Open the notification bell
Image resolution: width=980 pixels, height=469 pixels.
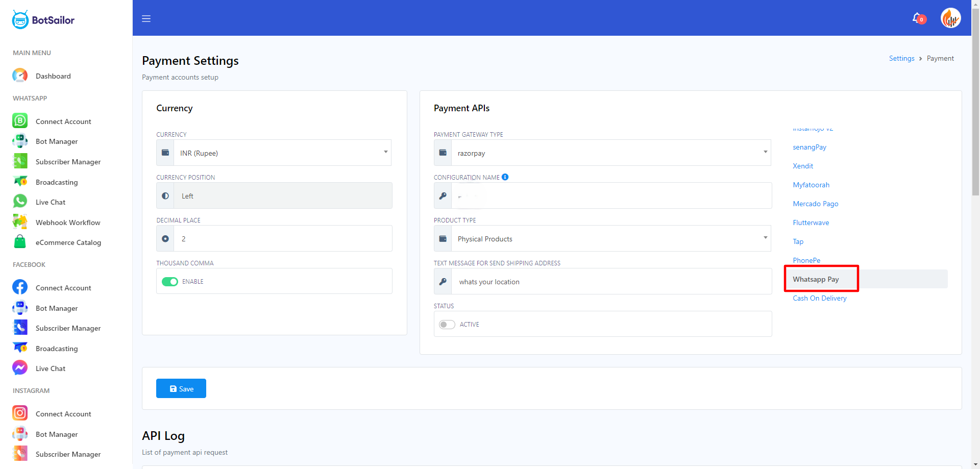917,18
